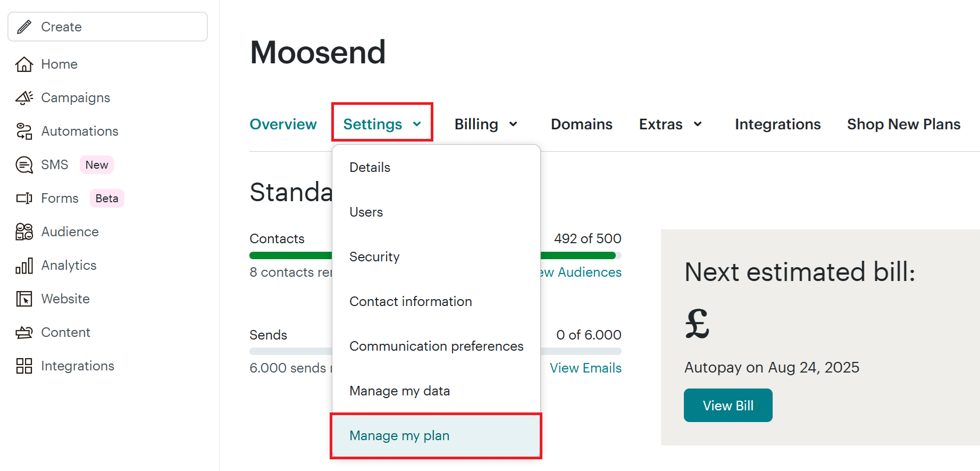The width and height of the screenshot is (980, 471).
Task: Open Campaigns via megaphone icon
Action: coord(24,98)
